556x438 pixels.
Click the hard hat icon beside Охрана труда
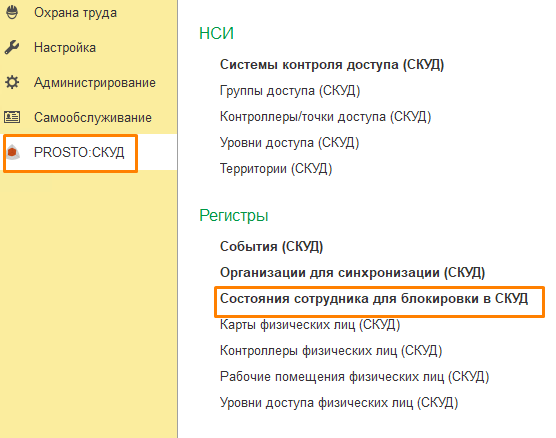click(12, 12)
